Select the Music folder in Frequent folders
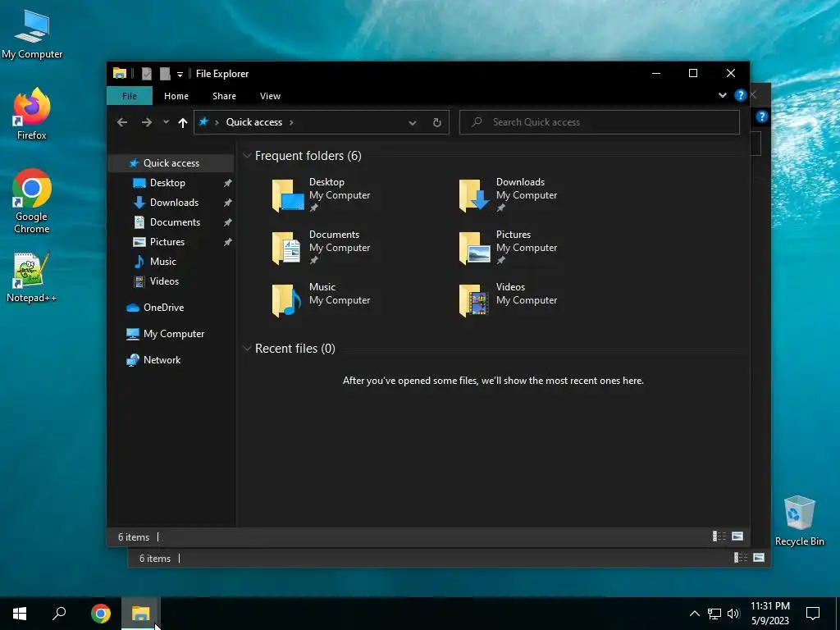 pyautogui.click(x=322, y=300)
